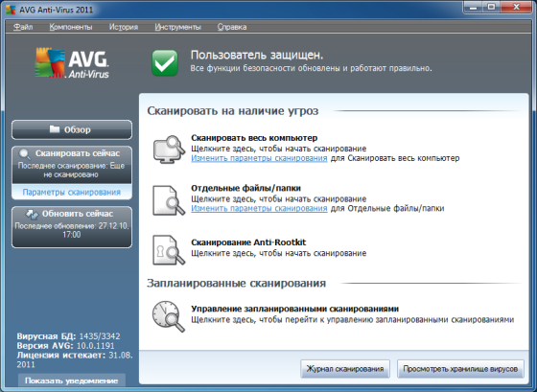
Task: Click the Anti-Rootkit scan keyhole icon
Action: pyautogui.click(x=169, y=250)
